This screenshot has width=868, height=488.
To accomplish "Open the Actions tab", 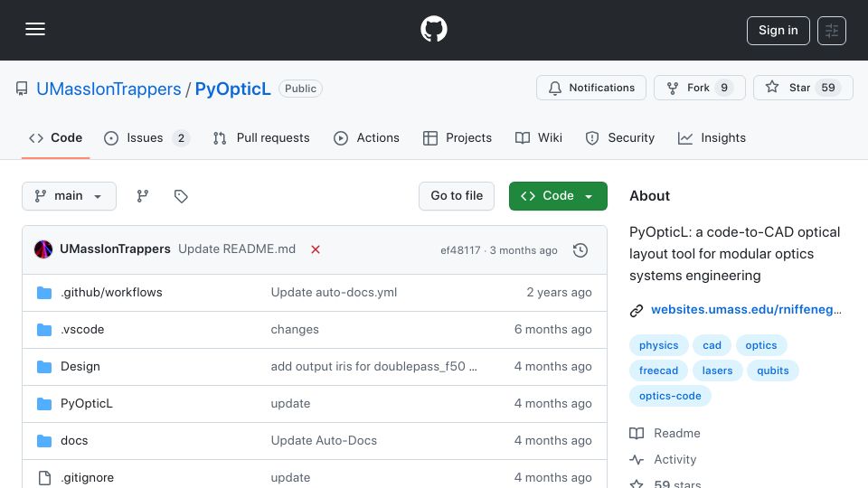I will point(366,137).
